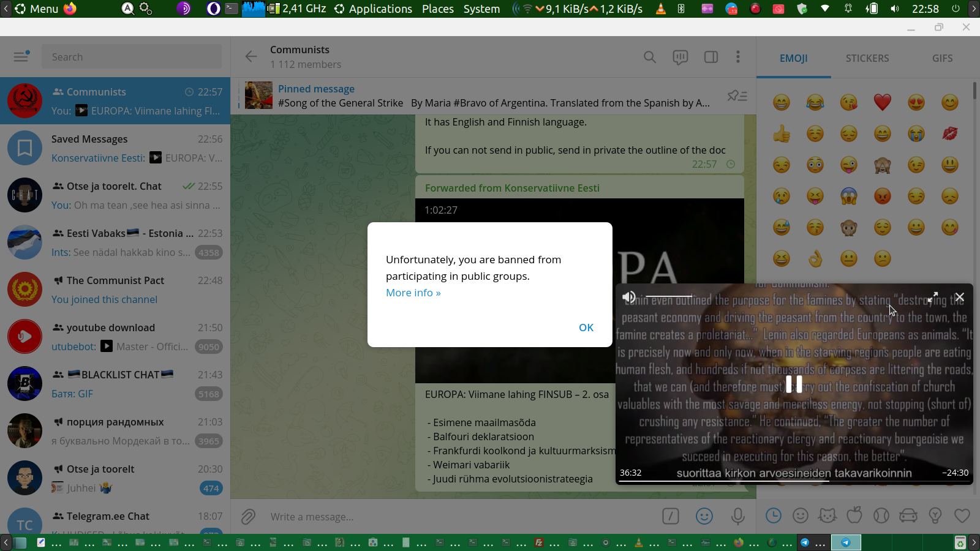This screenshot has width=980, height=551.
Task: Focus the Write a message input
Action: pyautogui.click(x=459, y=517)
